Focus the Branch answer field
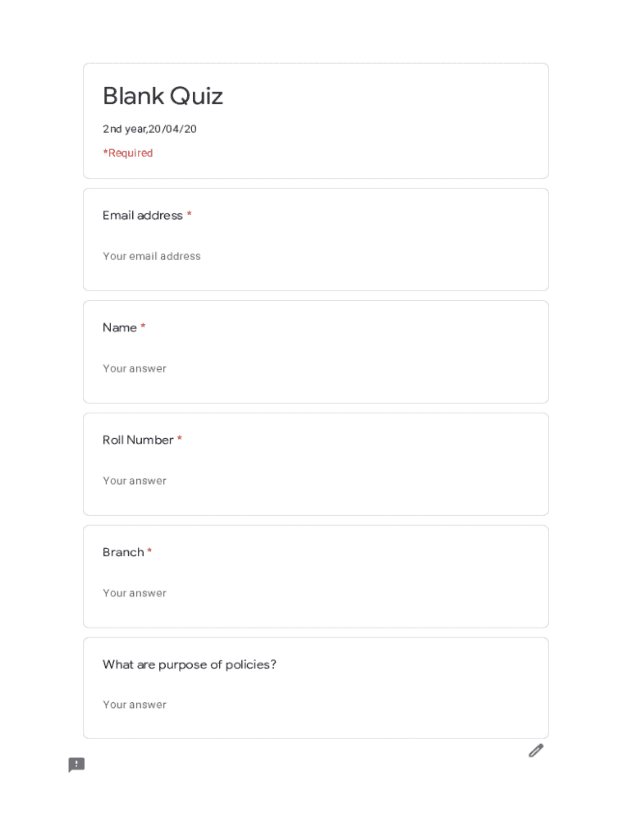Image resolution: width=632 pixels, height=840 pixels. coord(135,593)
